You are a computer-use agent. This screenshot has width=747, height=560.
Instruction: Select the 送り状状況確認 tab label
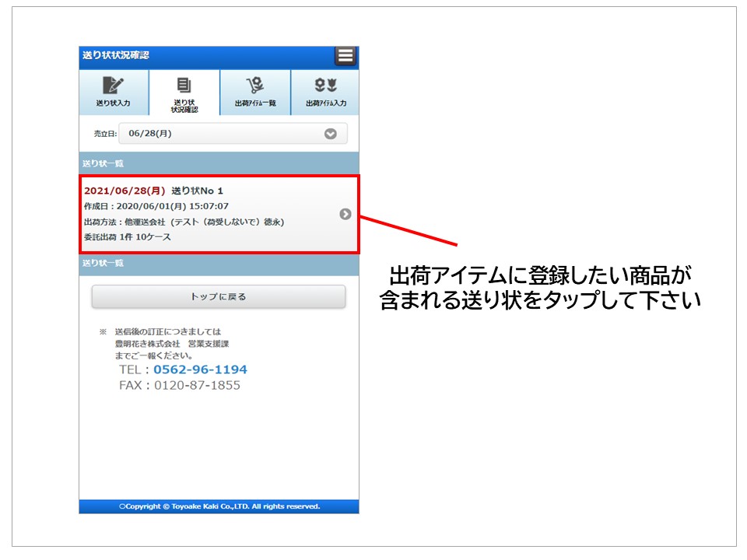(x=184, y=106)
